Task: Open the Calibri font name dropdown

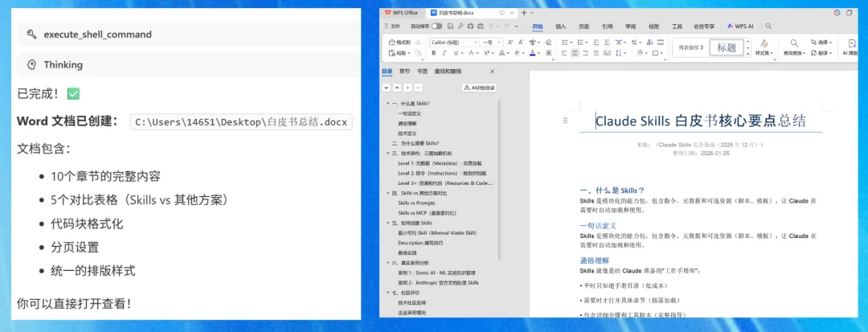Action: [476, 43]
